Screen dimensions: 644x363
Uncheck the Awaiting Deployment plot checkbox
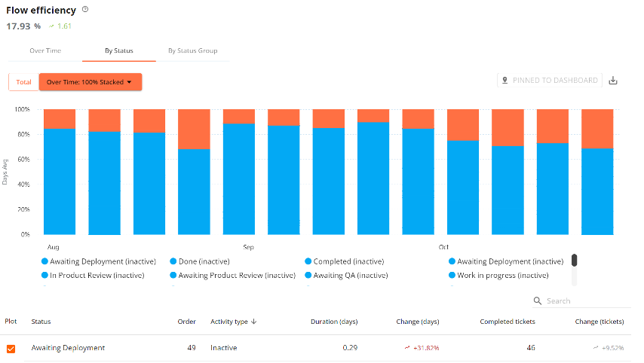tap(11, 349)
